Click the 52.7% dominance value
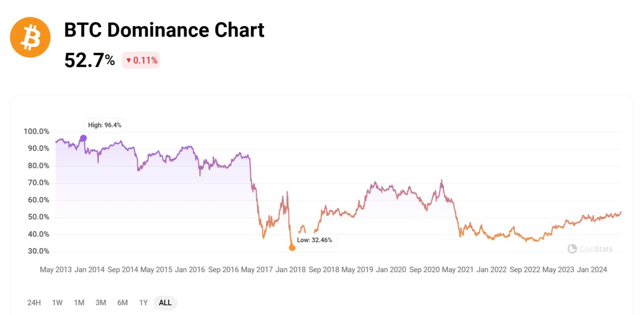644x315 pixels. tap(90, 60)
